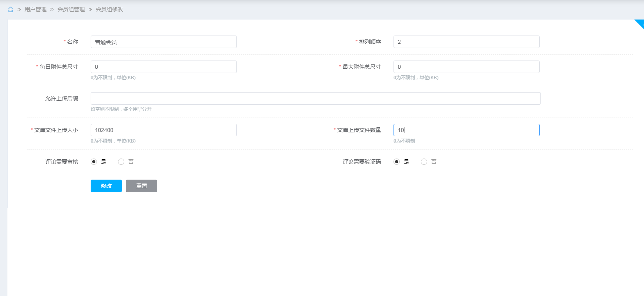This screenshot has height=296, width=644.
Task: Select 否 for 评论需要审核
Action: [121, 162]
